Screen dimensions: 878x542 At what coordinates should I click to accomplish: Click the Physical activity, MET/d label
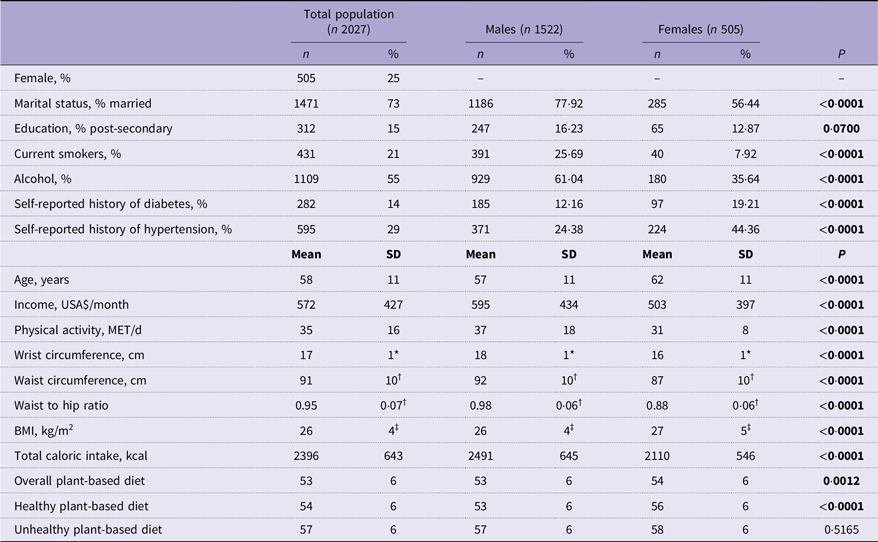click(78, 330)
